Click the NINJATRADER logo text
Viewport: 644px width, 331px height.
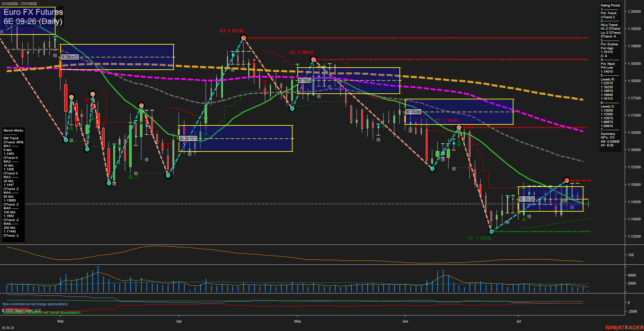click(624, 328)
